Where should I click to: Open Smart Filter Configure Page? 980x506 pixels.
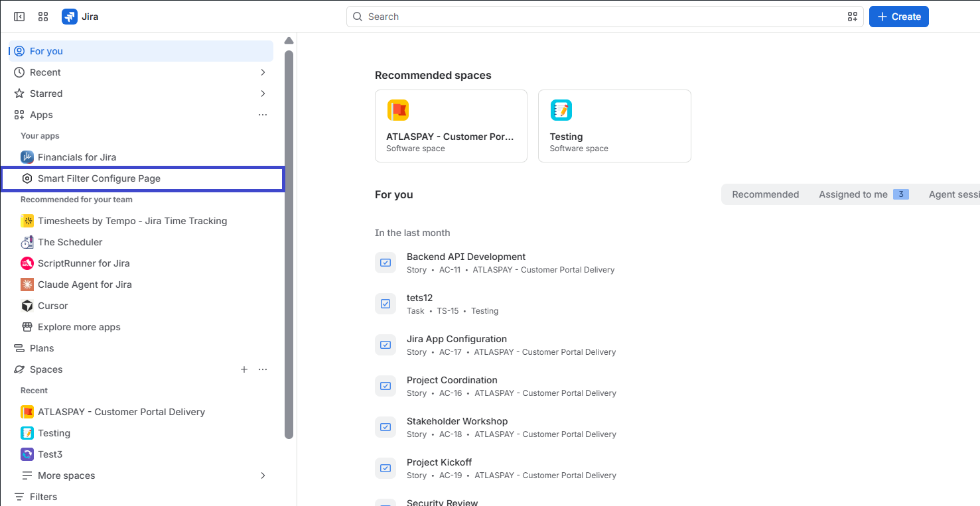click(x=143, y=179)
